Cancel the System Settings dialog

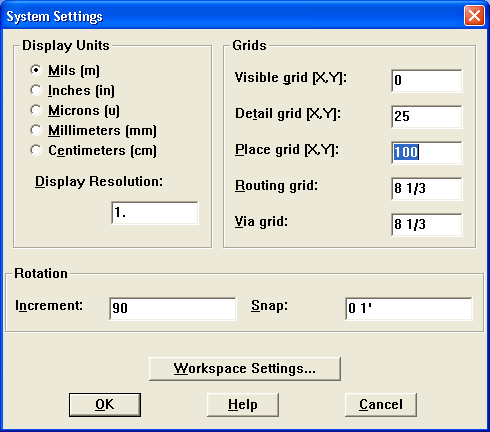point(381,405)
